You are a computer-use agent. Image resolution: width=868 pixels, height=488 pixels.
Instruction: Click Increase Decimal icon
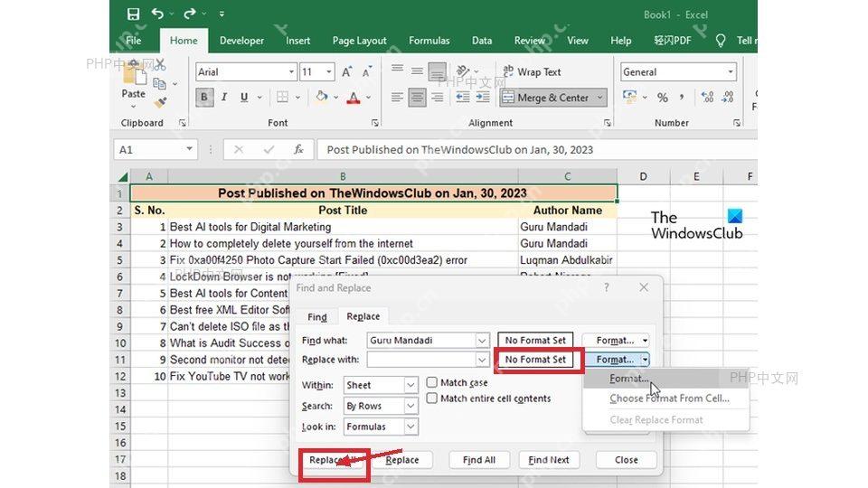(707, 98)
